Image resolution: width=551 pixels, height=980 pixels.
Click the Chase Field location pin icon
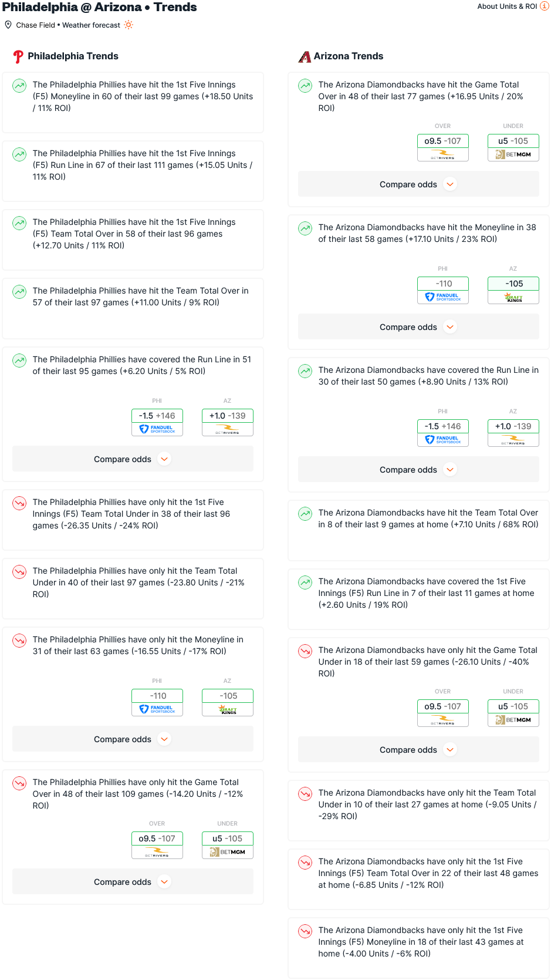8,25
